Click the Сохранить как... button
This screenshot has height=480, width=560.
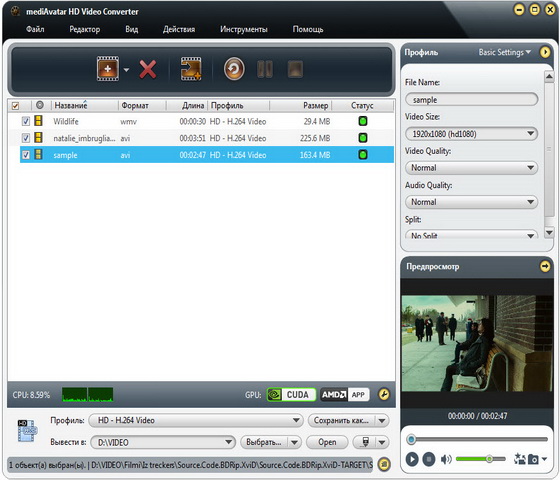coord(341,420)
